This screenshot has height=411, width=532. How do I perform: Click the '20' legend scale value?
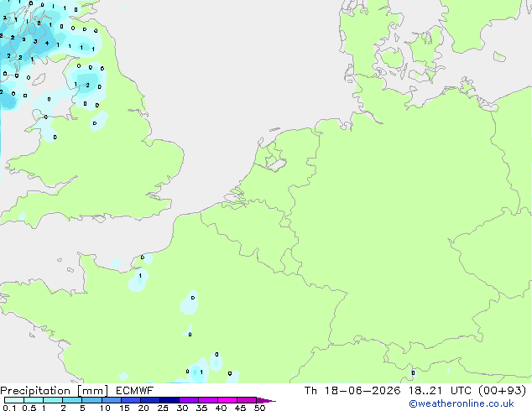point(143,408)
